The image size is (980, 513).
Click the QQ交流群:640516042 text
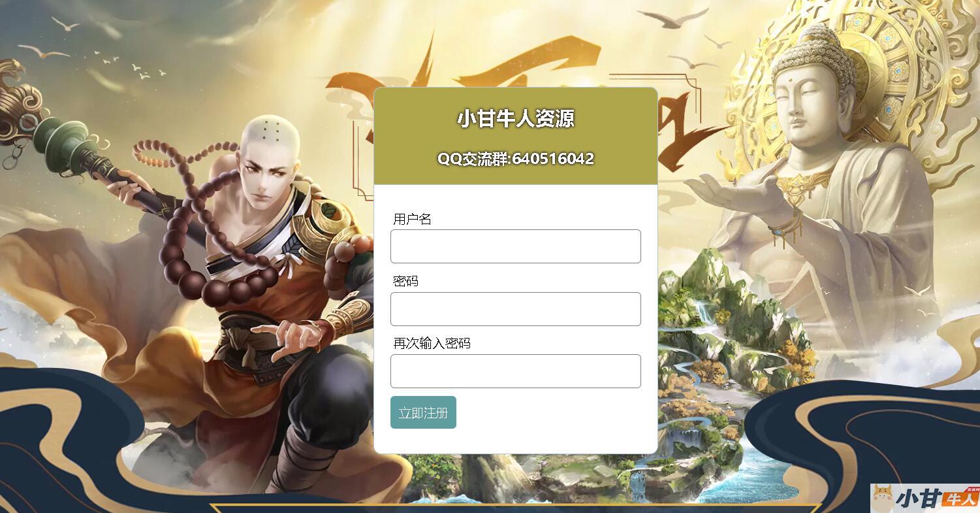click(x=516, y=159)
